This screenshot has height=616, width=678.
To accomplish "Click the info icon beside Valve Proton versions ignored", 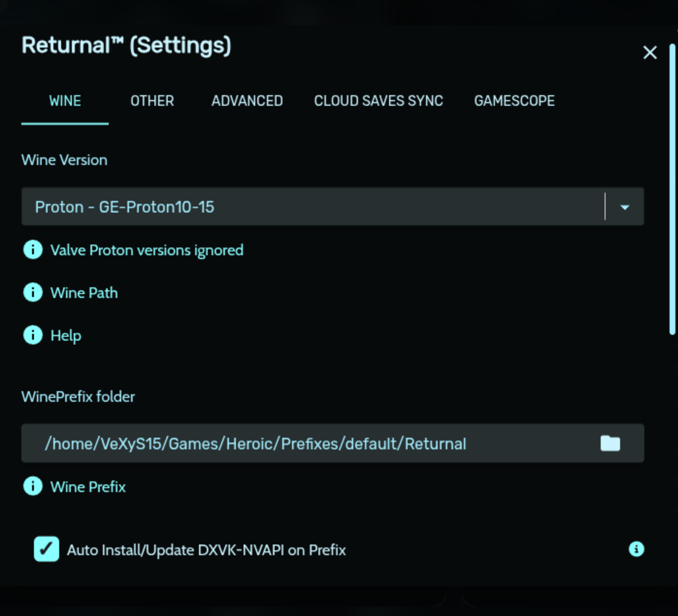I will [32, 250].
